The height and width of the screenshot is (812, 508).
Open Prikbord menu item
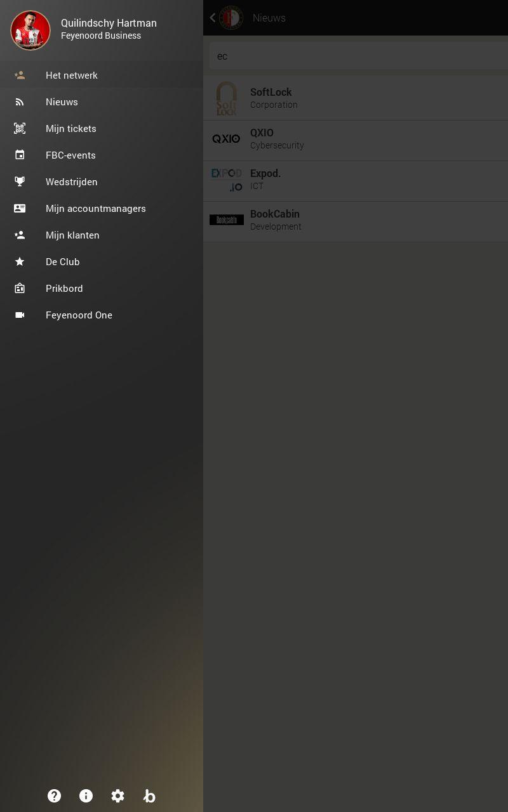[x=102, y=289]
